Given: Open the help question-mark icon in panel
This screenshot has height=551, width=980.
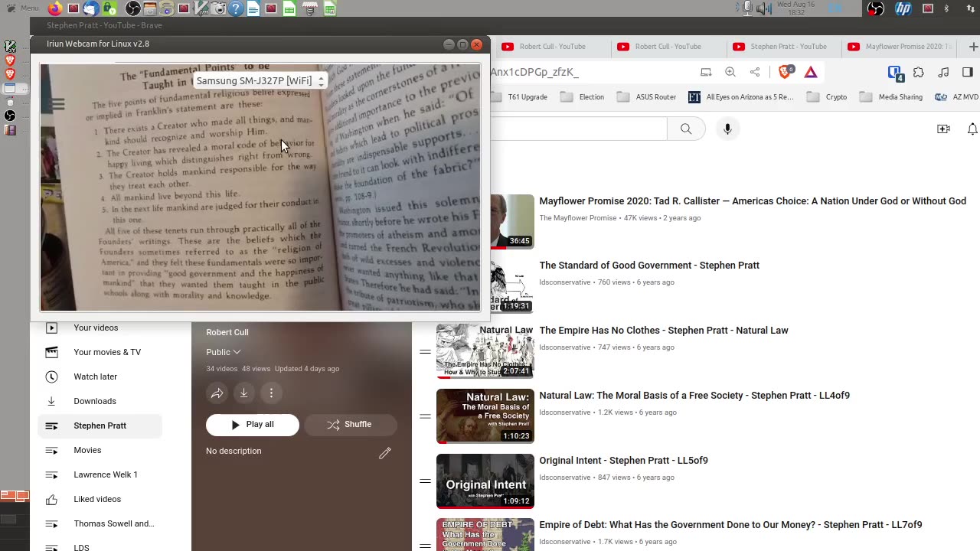Looking at the screenshot, I should (x=236, y=8).
